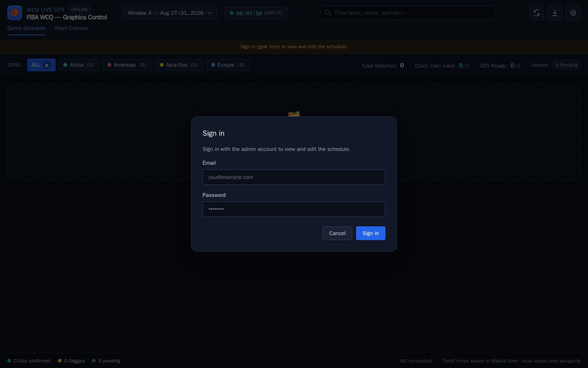This screenshot has height=368, width=588.
Task: Click the sign-in notice banner text
Action: (294, 46)
